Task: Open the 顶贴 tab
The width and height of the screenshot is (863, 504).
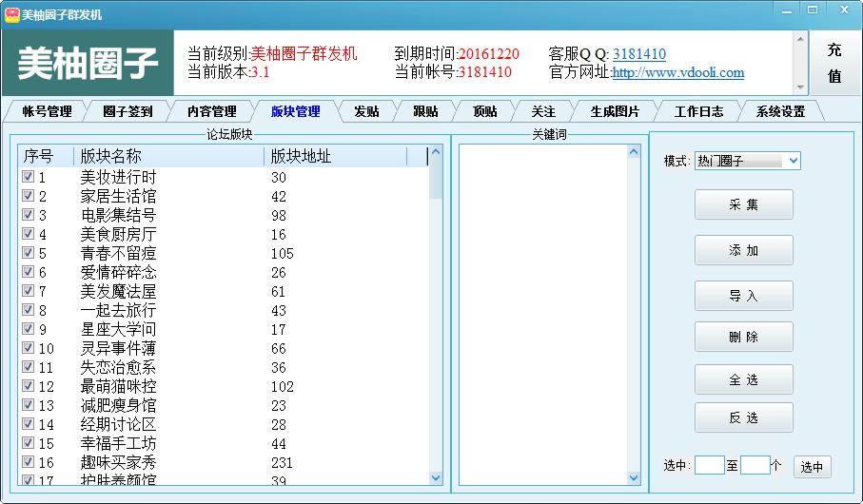Action: point(485,111)
